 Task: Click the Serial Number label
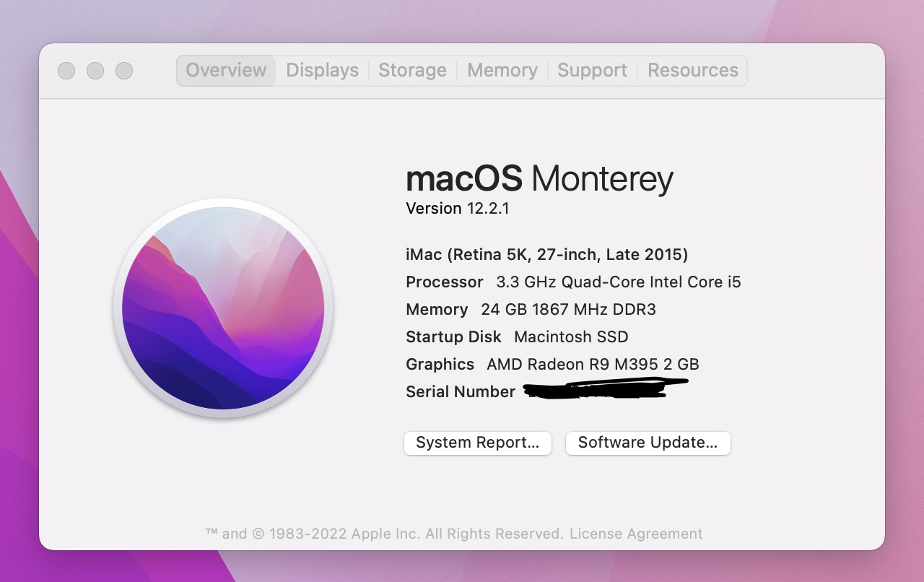coord(461,391)
